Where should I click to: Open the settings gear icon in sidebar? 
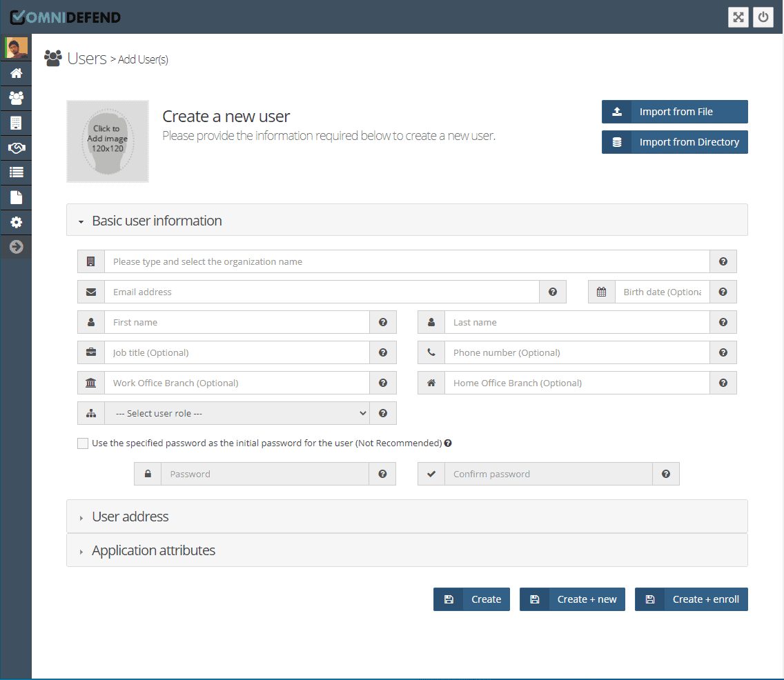(x=16, y=222)
